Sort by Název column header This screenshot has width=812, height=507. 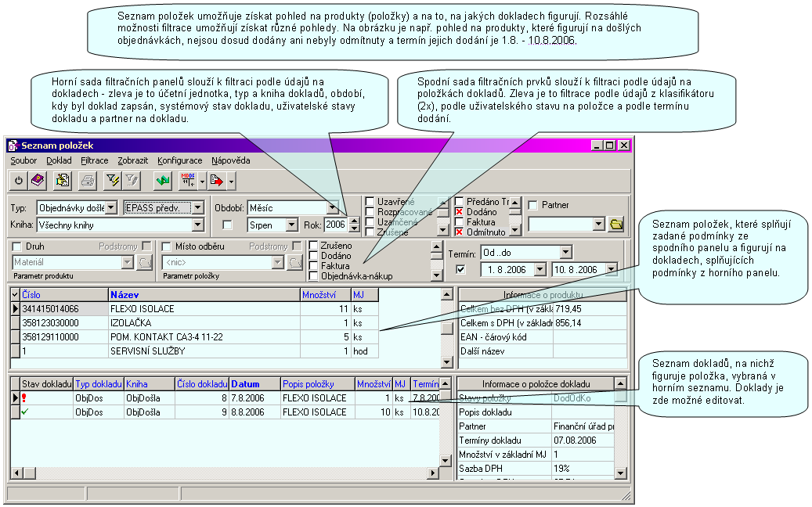click(x=204, y=295)
